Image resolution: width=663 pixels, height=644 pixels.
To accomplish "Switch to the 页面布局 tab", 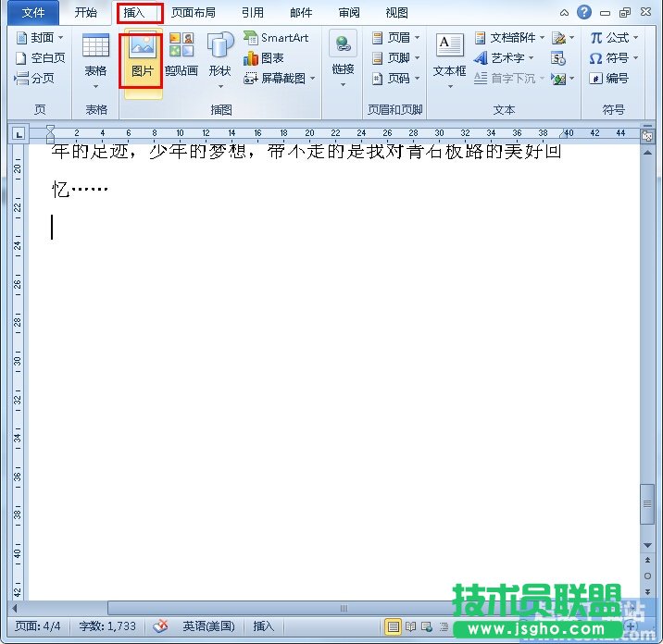I will click(194, 13).
